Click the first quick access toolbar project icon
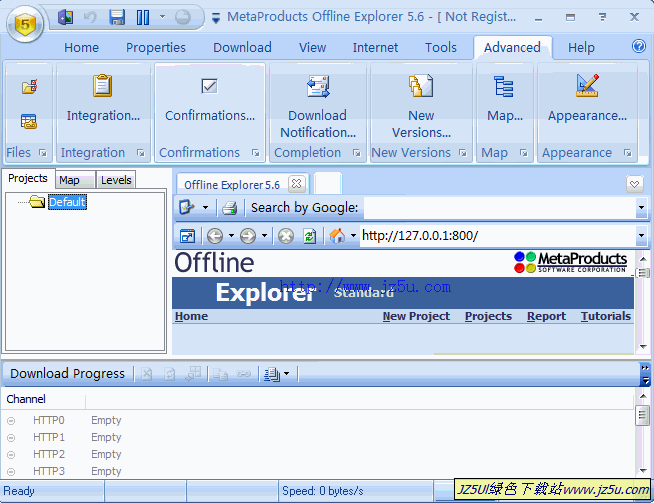 coord(65,18)
